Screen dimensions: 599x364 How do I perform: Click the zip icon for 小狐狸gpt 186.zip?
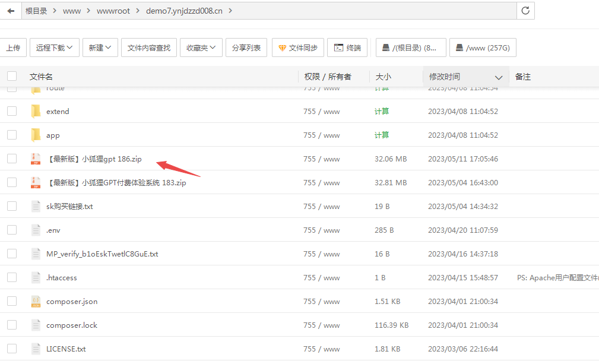36,159
